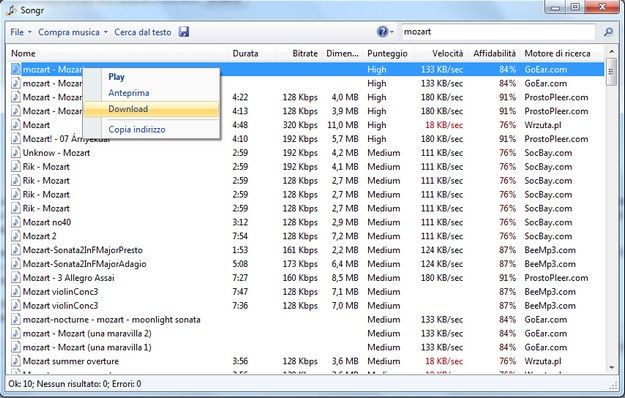Click the save floppy disk icon
This screenshot has width=625, height=398.
point(184,32)
